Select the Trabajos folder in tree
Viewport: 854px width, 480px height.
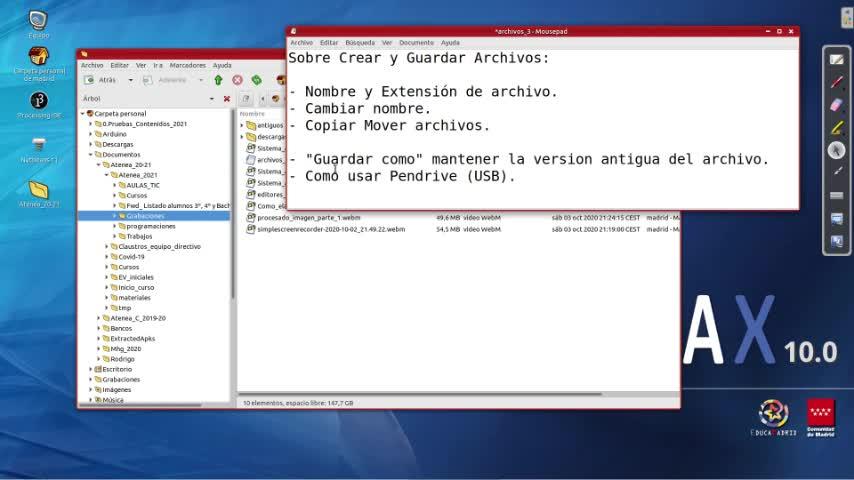(139, 236)
